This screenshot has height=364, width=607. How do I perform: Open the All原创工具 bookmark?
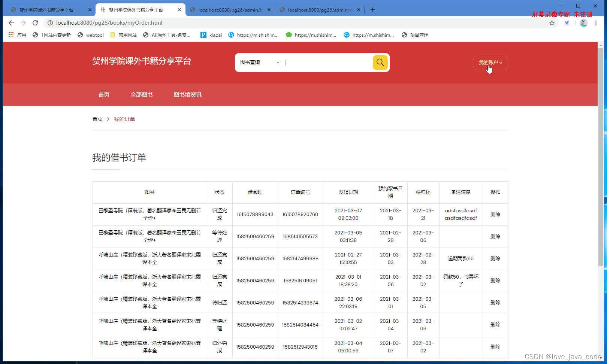coord(167,35)
